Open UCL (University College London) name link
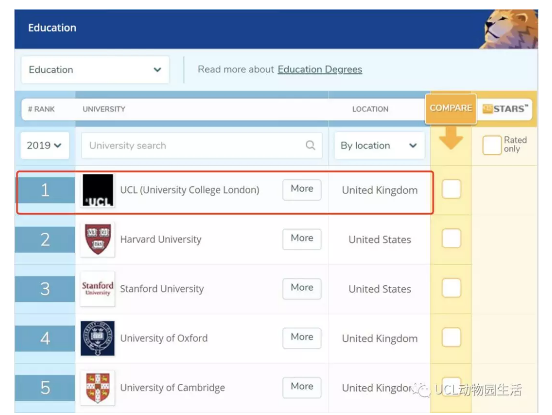 click(190, 190)
